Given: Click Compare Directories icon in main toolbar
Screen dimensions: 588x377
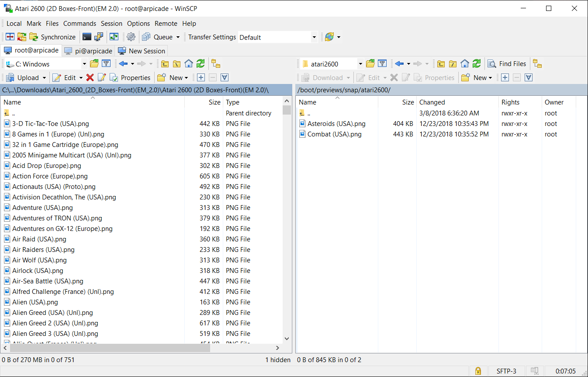Looking at the screenshot, I should pos(10,37).
